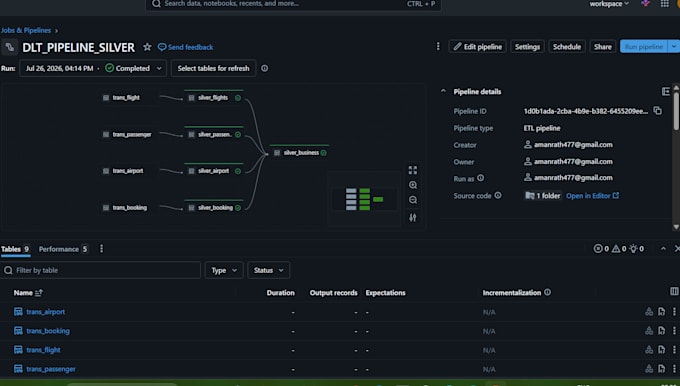Open the Type filter dropdown
This screenshot has height=386, width=680.
coord(224,270)
